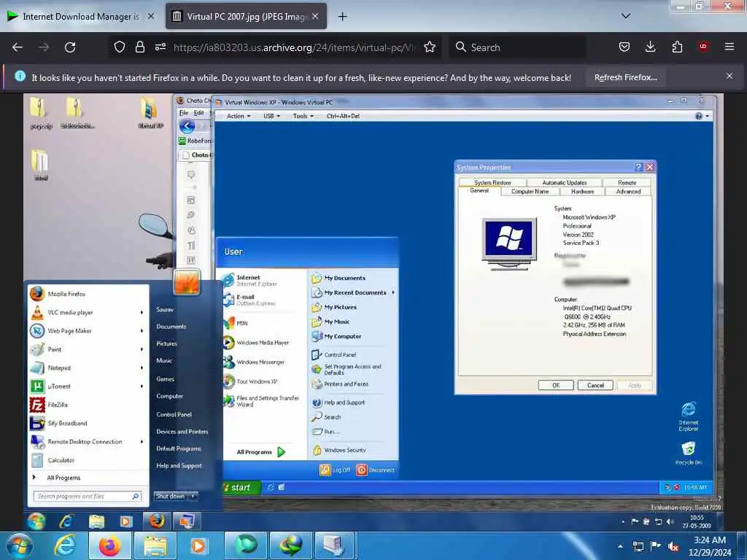This screenshot has height=560, width=747.
Task: Select the Virtual PC 2007.jpg tab
Action: tap(247, 16)
